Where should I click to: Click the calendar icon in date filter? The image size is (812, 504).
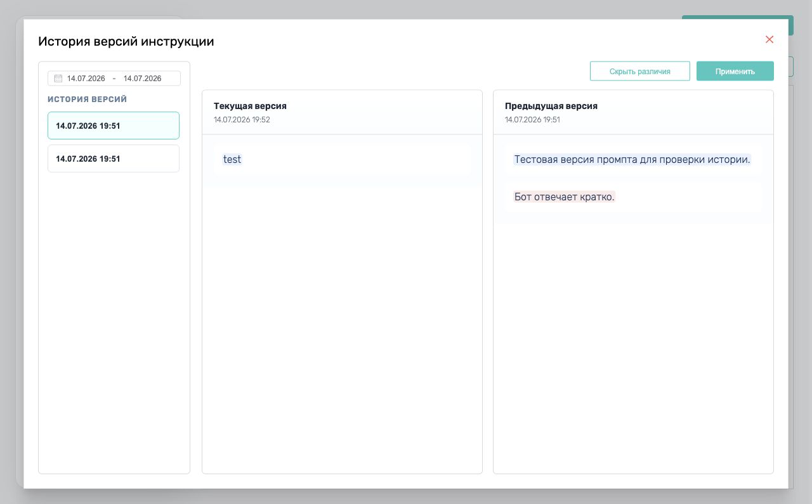point(58,79)
